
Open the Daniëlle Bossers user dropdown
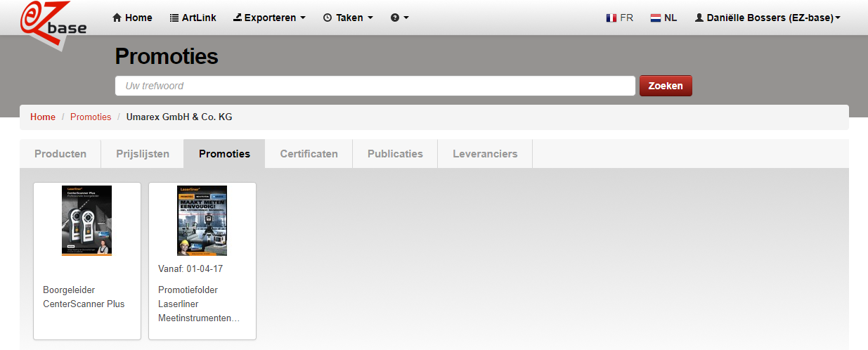(x=767, y=18)
